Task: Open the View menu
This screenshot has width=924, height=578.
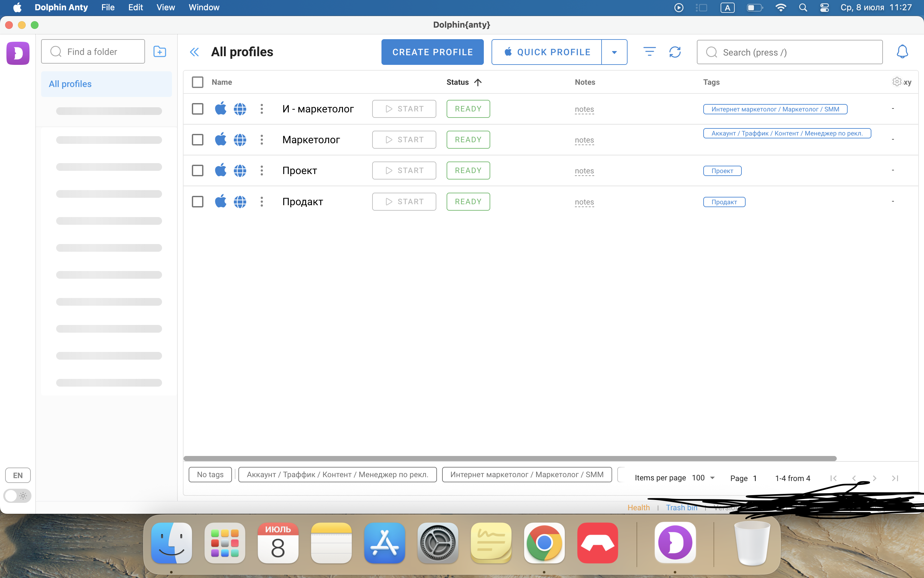Action: [166, 8]
